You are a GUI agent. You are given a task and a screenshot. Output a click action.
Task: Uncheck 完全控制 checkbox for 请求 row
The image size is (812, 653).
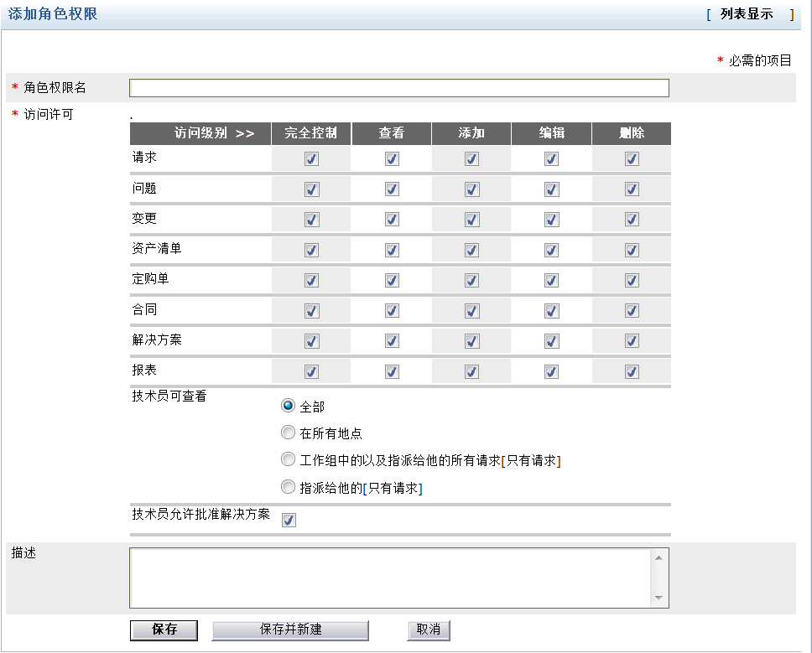(311, 159)
